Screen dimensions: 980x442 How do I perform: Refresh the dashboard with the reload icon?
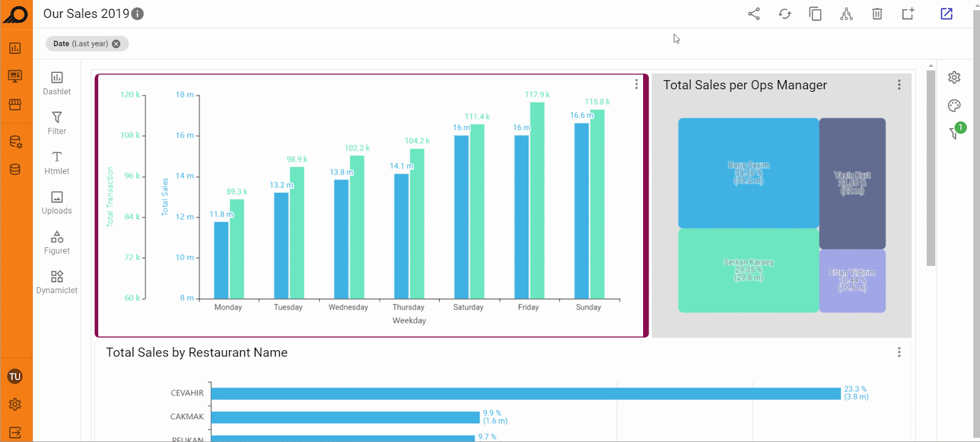tap(785, 13)
